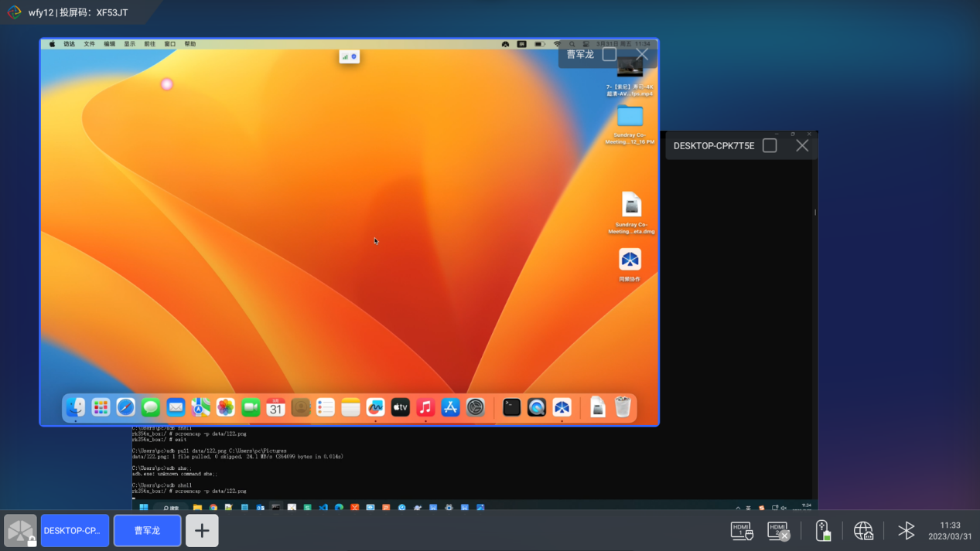
Task: Switch to the 曹军龙 tab in the bottom bar
Action: pos(147,531)
